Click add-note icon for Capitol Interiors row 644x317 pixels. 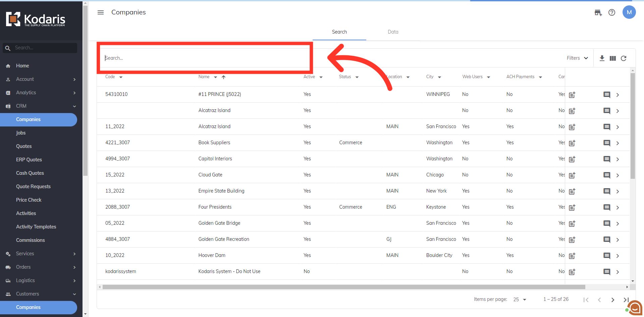[572, 159]
